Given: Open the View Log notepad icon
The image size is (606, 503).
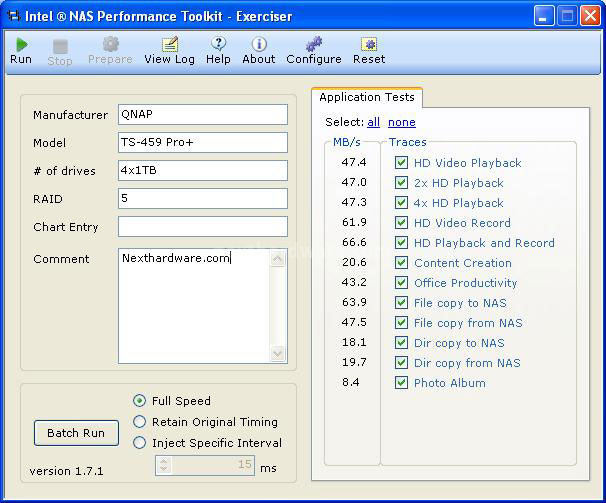Looking at the screenshot, I should (170, 44).
